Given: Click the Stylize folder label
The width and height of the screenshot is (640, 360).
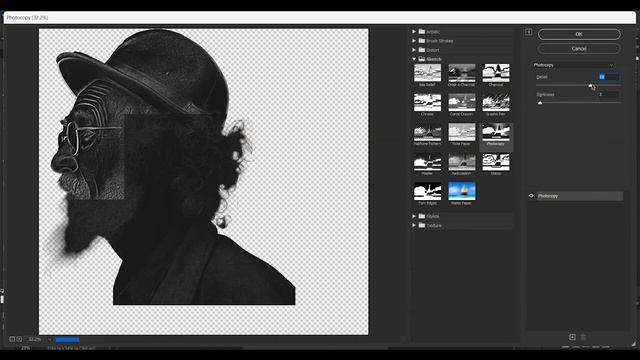Looking at the screenshot, I should 433,216.
